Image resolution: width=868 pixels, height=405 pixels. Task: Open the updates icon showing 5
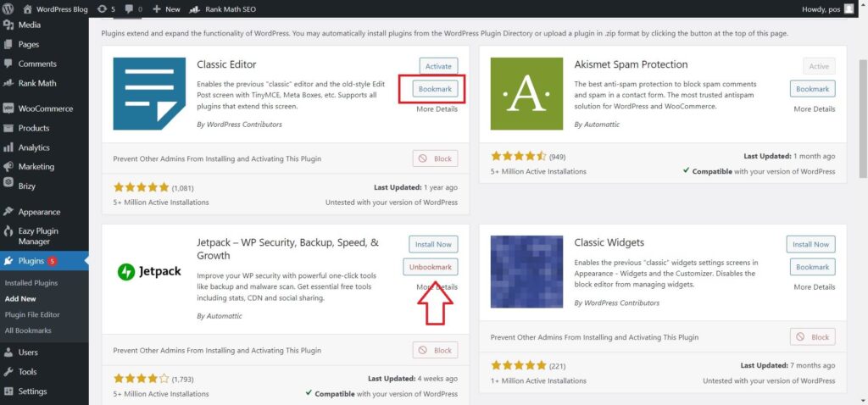click(x=102, y=8)
